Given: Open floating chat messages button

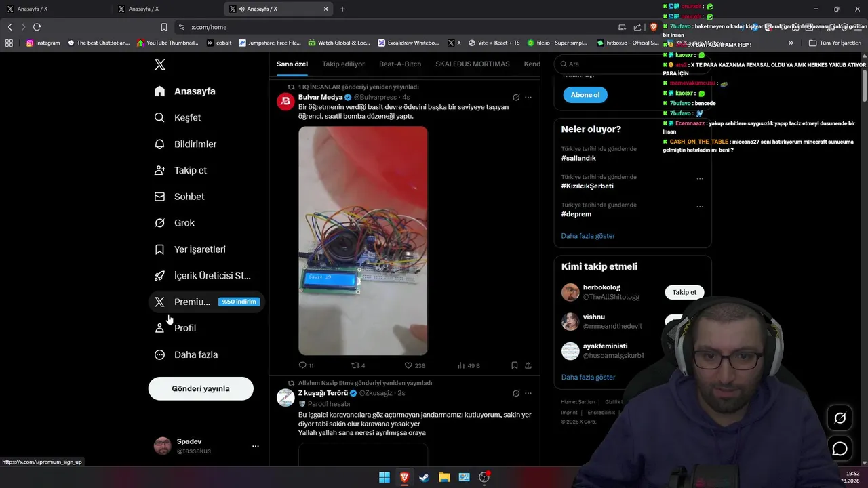Looking at the screenshot, I should pyautogui.click(x=840, y=449).
